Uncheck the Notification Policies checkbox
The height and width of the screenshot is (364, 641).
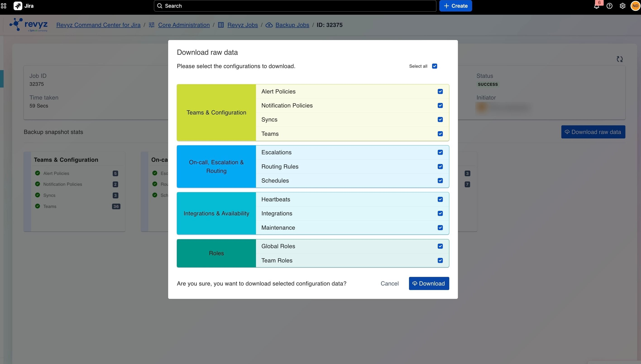point(440,105)
